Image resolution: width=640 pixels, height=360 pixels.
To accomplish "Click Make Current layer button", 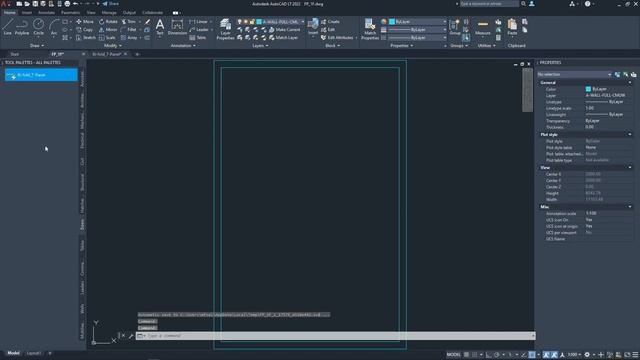I will 284,30.
